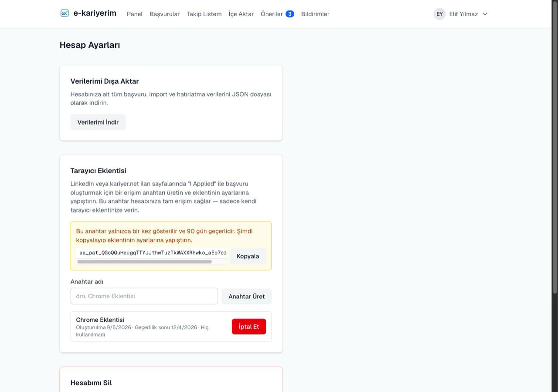This screenshot has height=392, width=558.
Task: Click the e-kariyerim brand name
Action: pos(95,13)
